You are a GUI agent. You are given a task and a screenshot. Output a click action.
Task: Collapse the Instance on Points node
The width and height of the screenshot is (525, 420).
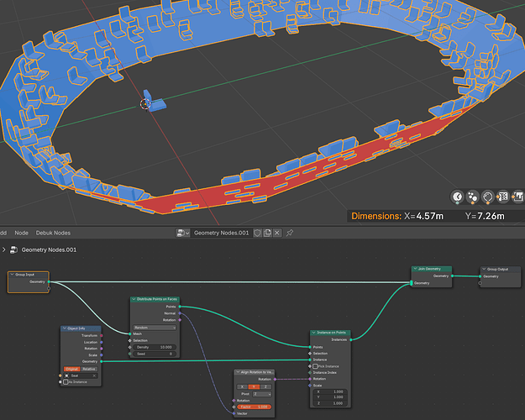[x=313, y=333]
